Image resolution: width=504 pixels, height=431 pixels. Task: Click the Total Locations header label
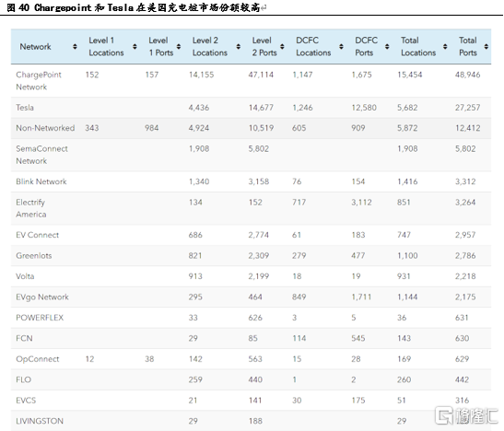point(418,47)
